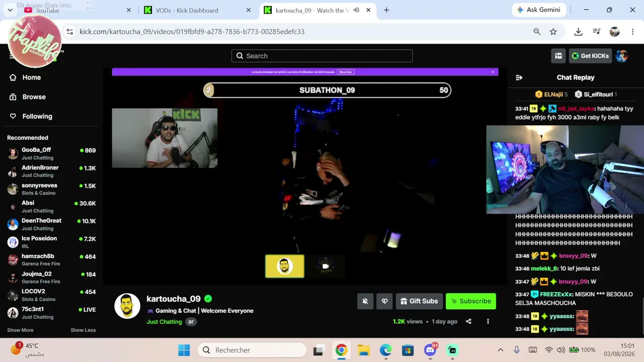
Task: Subscribe to kartoucha_09
Action: click(471, 301)
